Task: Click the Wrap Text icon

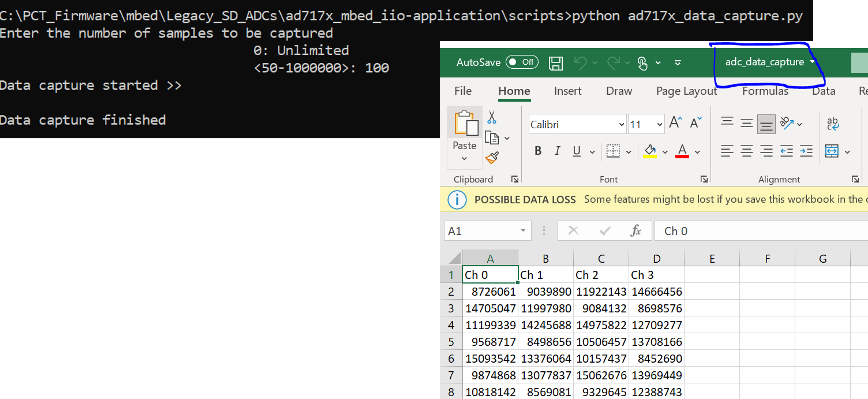Action: [833, 124]
